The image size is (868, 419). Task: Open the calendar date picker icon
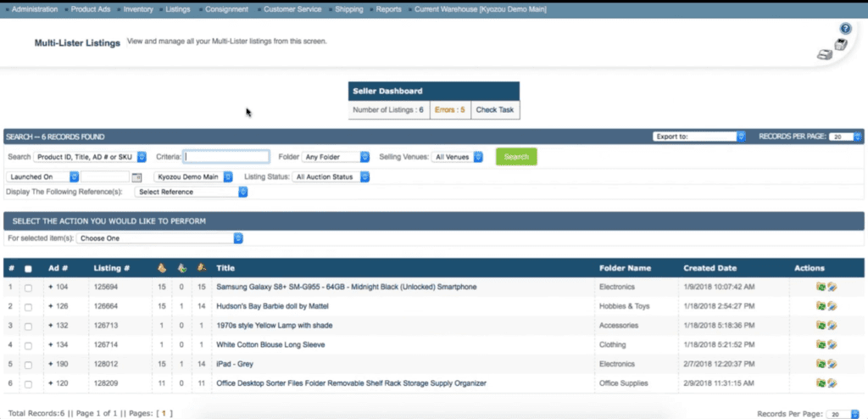pos(136,177)
